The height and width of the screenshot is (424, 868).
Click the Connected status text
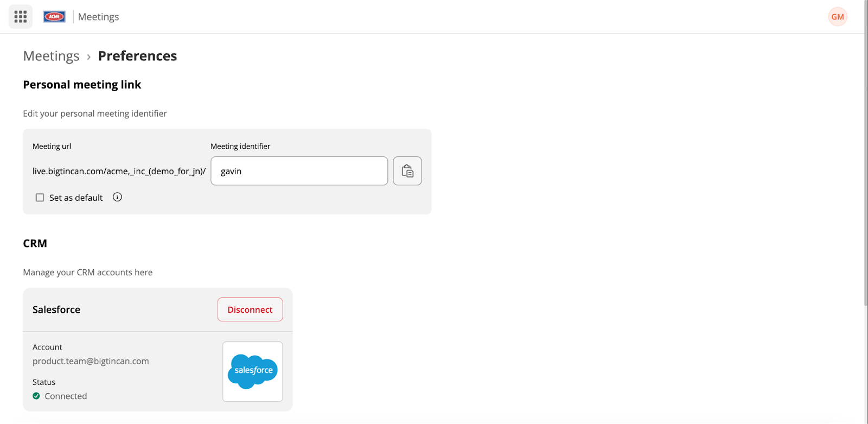point(66,396)
